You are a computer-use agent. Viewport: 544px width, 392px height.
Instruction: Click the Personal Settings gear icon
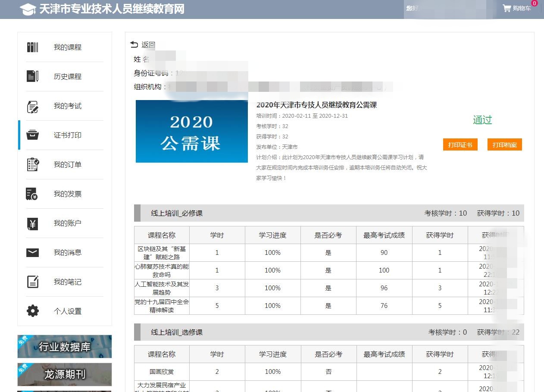33,311
